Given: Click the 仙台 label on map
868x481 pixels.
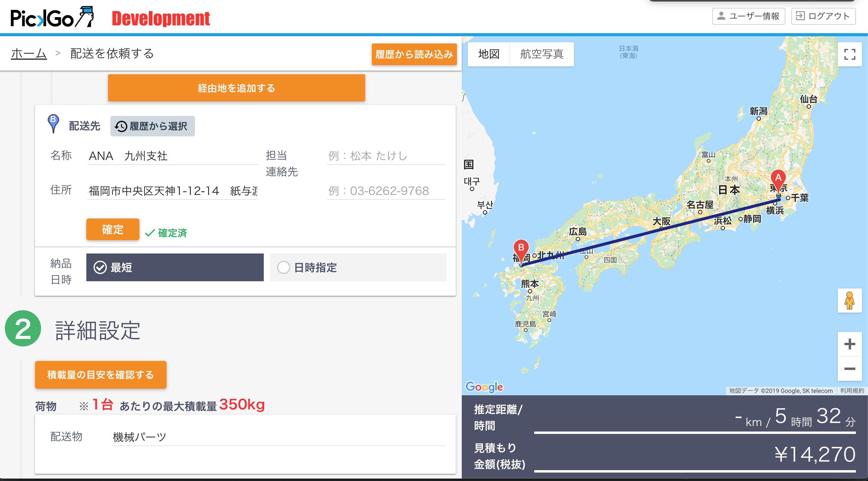Looking at the screenshot, I should [809, 99].
